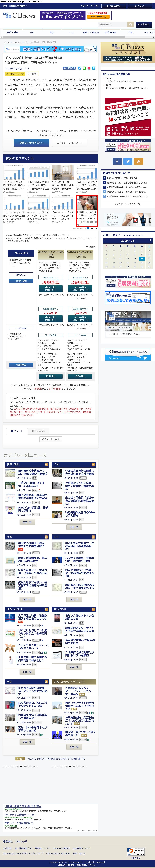This screenshot has height=868, width=155.
Task: Share article via the LINE icon
Action: point(84,68)
